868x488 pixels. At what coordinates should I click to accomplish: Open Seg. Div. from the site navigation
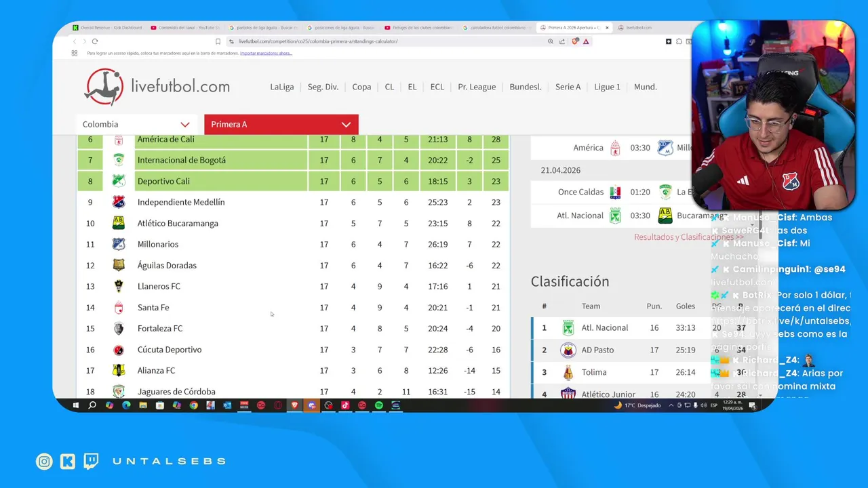323,87
